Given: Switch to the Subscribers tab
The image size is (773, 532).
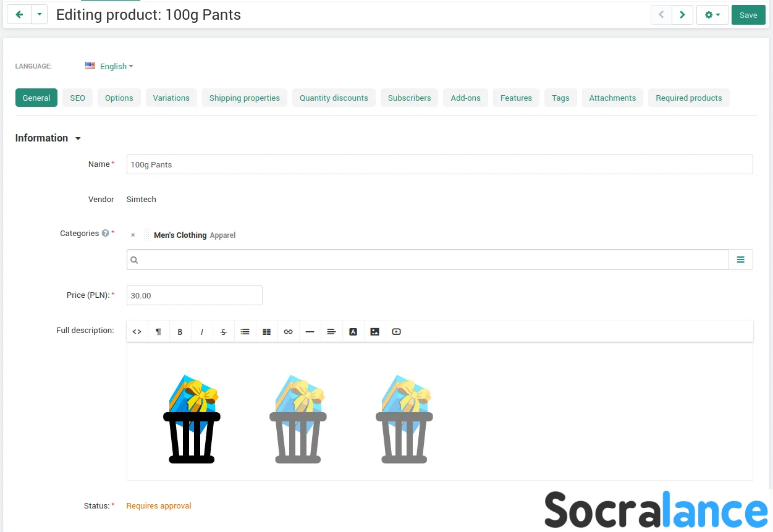Looking at the screenshot, I should pos(410,98).
